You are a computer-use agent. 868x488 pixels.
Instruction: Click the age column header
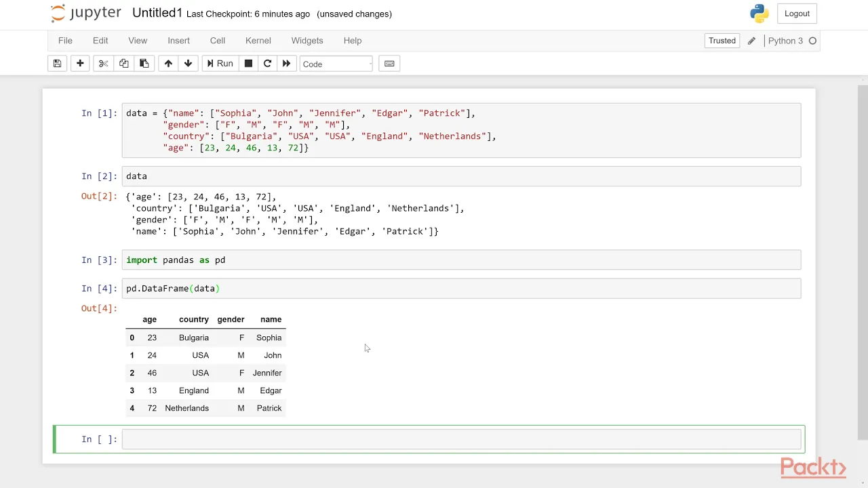coord(149,319)
